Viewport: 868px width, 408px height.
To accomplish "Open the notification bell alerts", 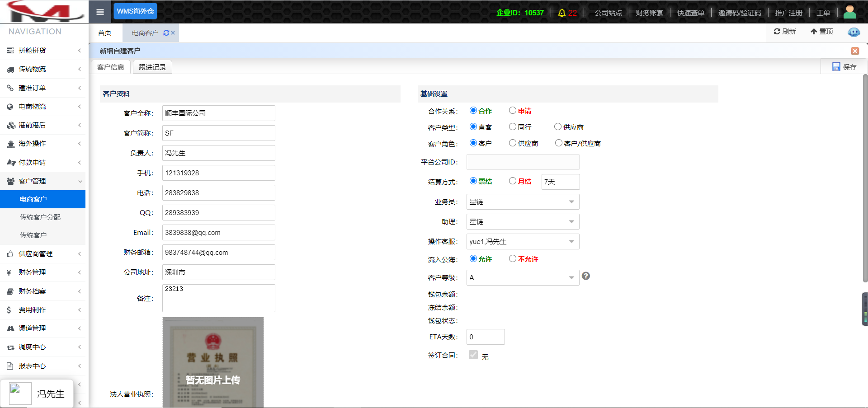I will [562, 13].
